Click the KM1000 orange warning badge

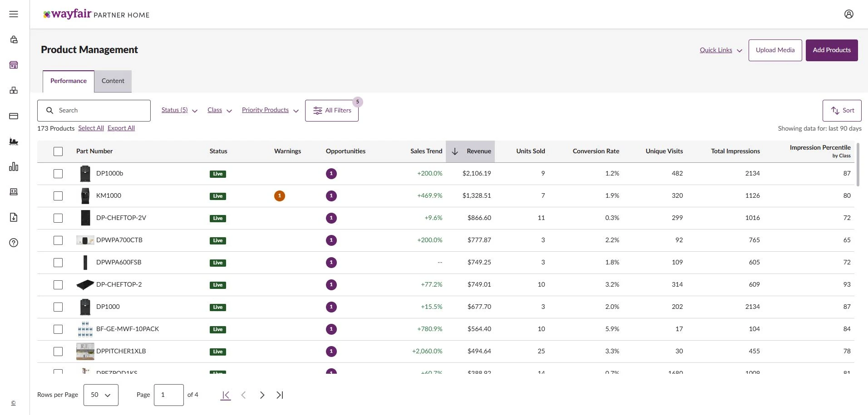click(x=280, y=196)
